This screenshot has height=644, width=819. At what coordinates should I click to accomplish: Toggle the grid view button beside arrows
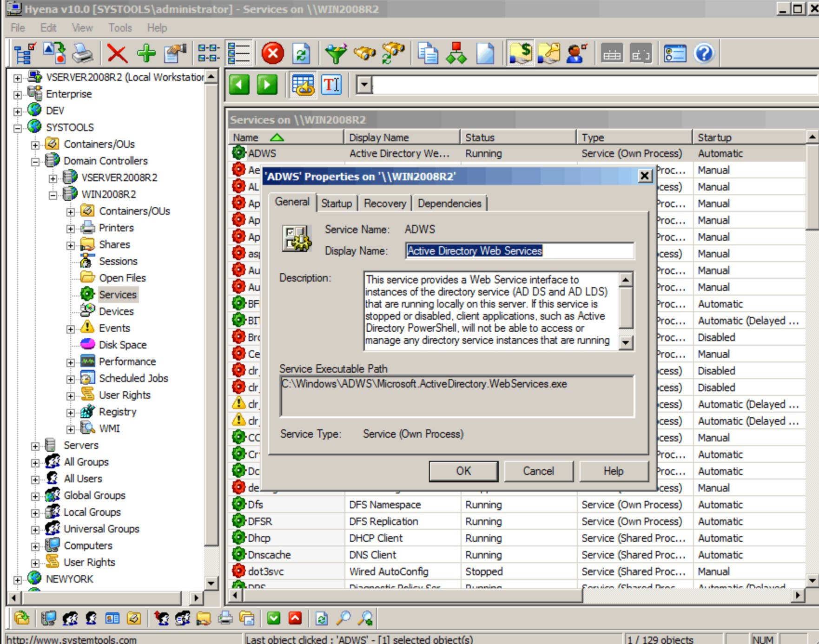pos(303,85)
